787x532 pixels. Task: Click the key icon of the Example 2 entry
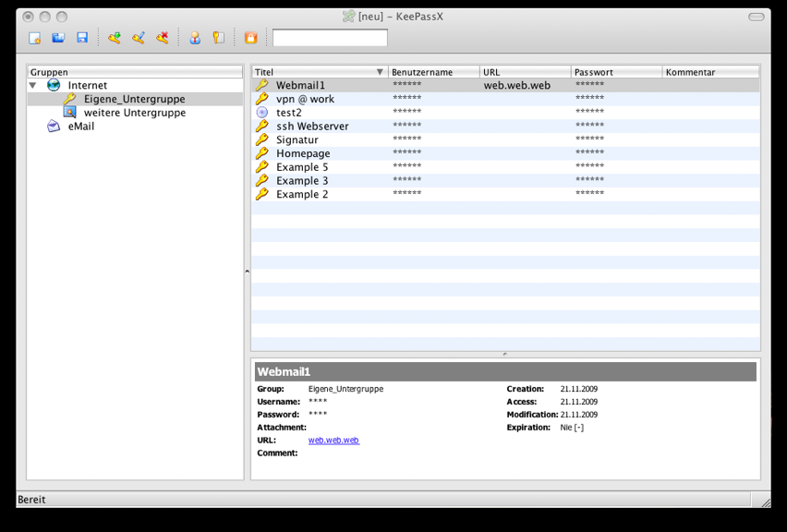262,194
